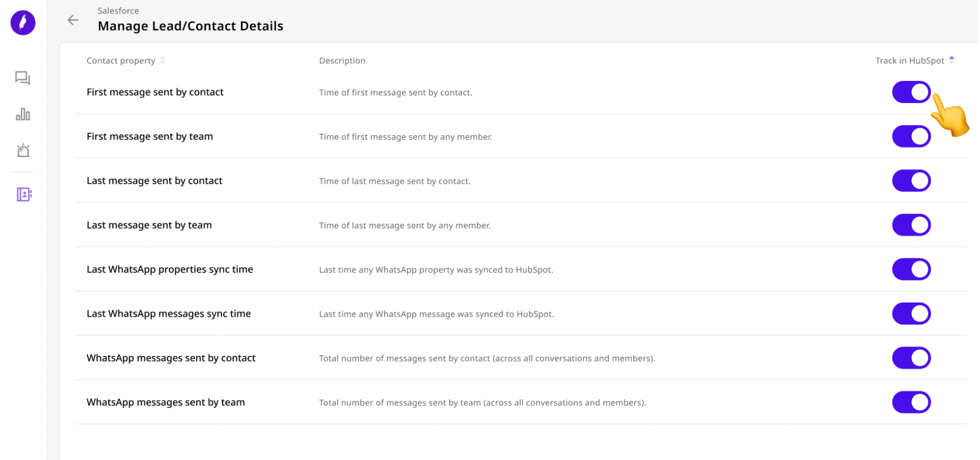Disable First message sent by team toggle

point(911,137)
